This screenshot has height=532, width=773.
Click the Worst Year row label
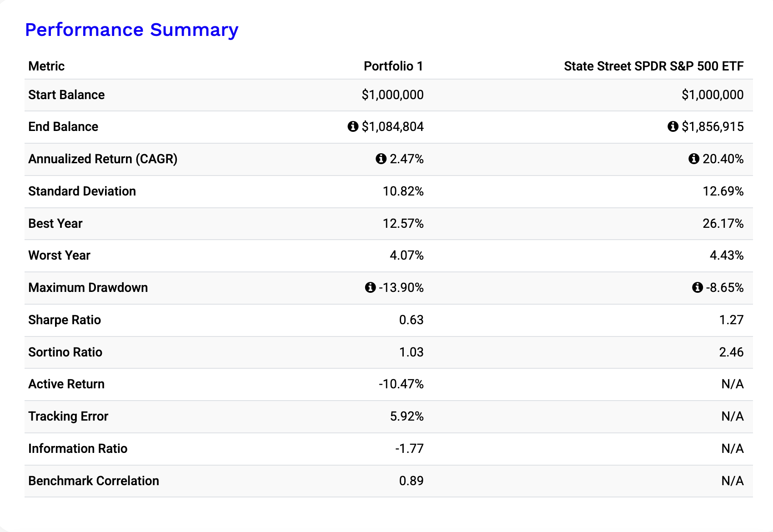[x=60, y=256]
